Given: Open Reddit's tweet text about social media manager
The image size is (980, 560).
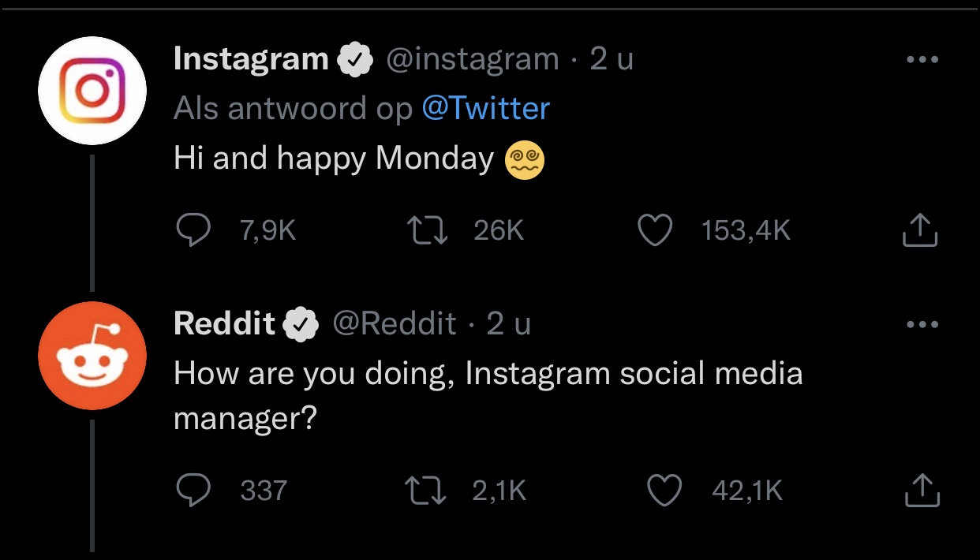Looking at the screenshot, I should tap(488, 395).
